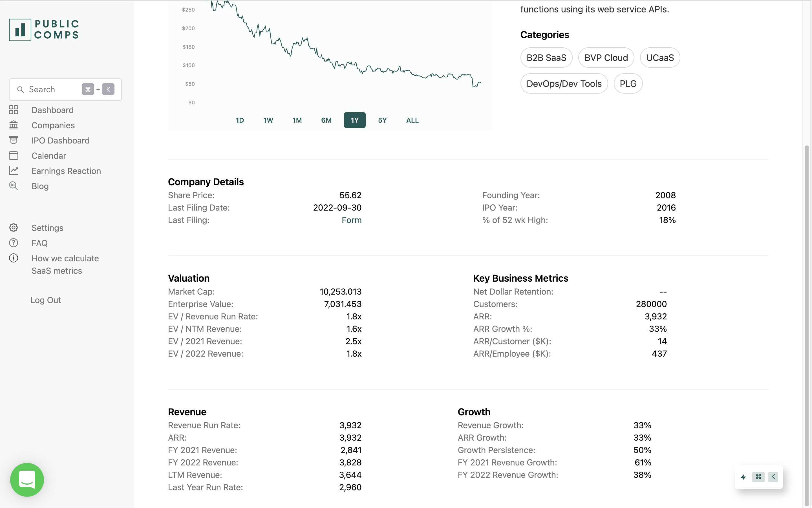This screenshot has width=812, height=508.
Task: Click the Search input field
Action: [50, 89]
